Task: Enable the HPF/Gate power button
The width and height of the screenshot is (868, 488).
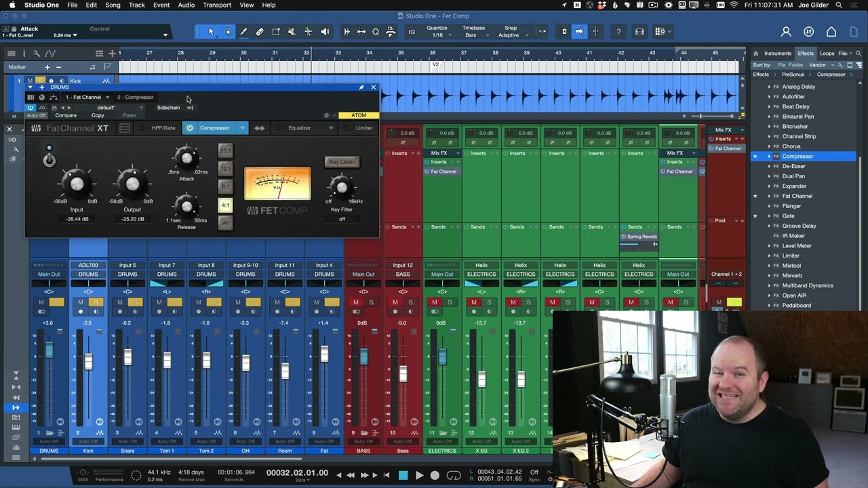Action: pyautogui.click(x=142, y=128)
